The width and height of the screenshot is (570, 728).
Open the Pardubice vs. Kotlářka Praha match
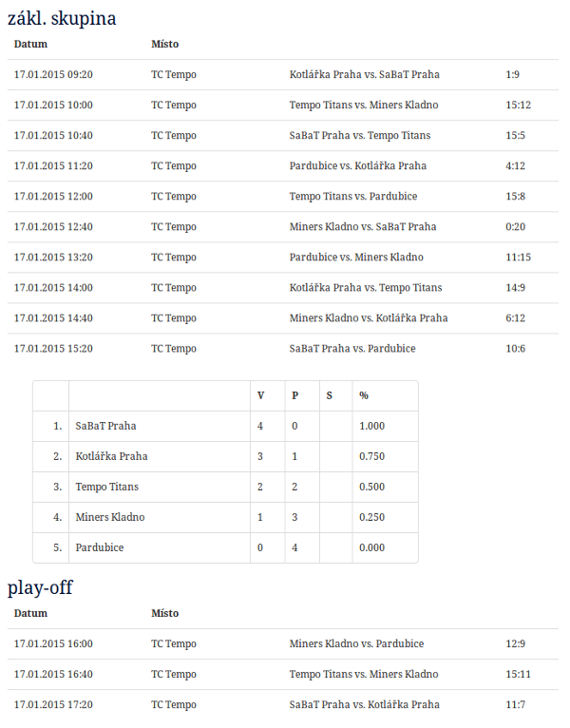pyautogui.click(x=357, y=165)
